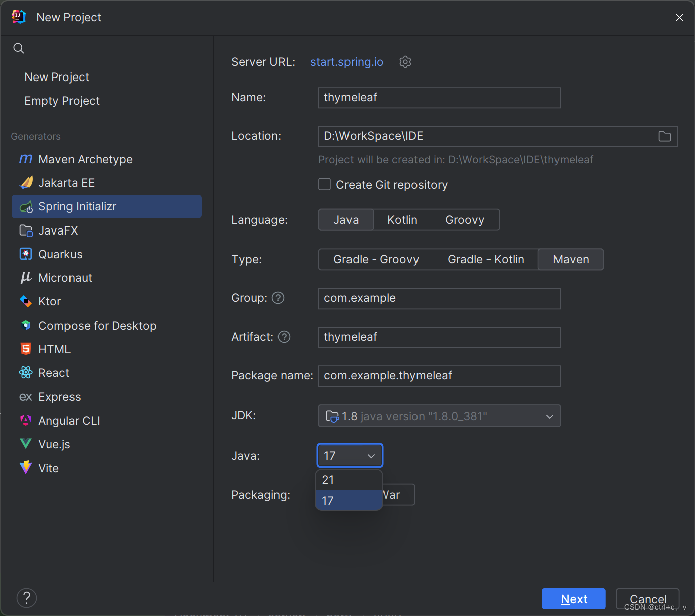Viewport: 695px width, 616px height.
Task: Close the New Project dialog
Action: pyautogui.click(x=679, y=18)
